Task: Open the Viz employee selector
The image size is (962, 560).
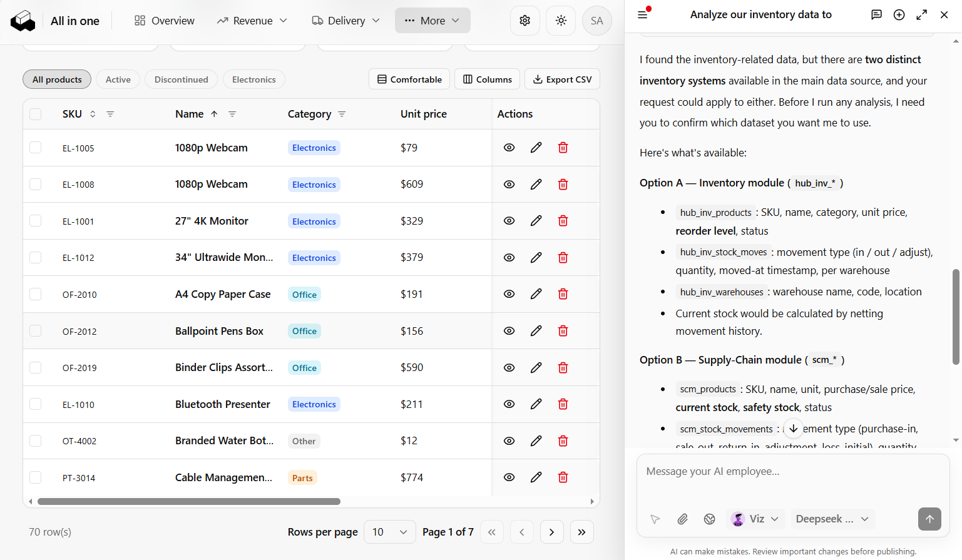Action: 756,519
